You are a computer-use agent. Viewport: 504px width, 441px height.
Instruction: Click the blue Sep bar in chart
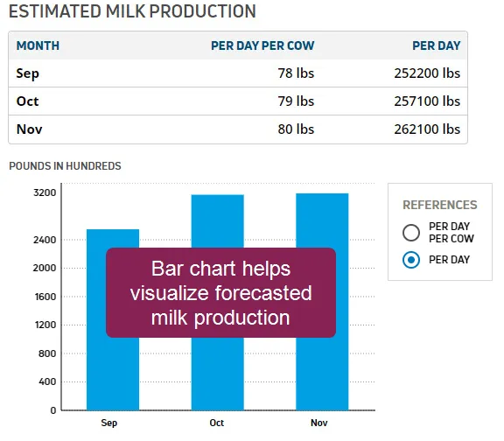tap(113, 373)
